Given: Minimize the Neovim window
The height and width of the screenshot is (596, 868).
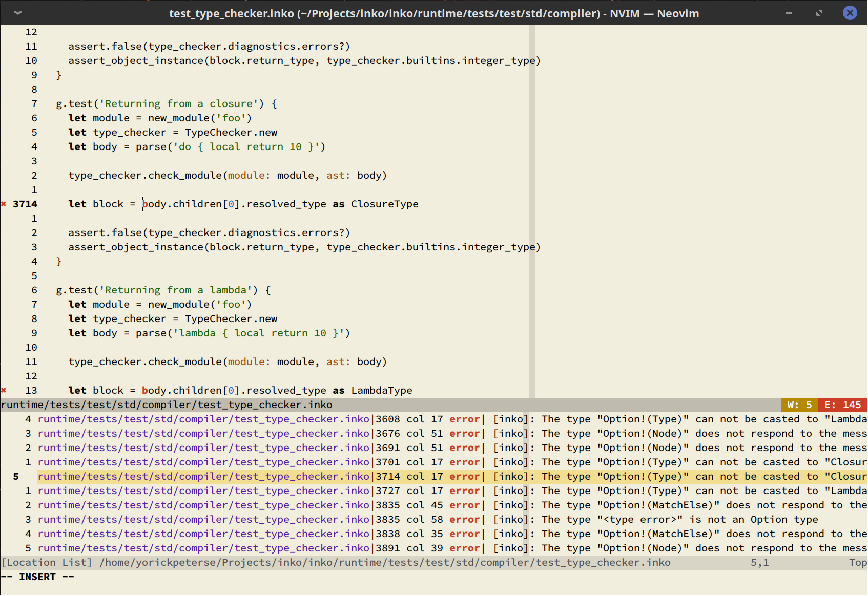Looking at the screenshot, I should tap(789, 13).
